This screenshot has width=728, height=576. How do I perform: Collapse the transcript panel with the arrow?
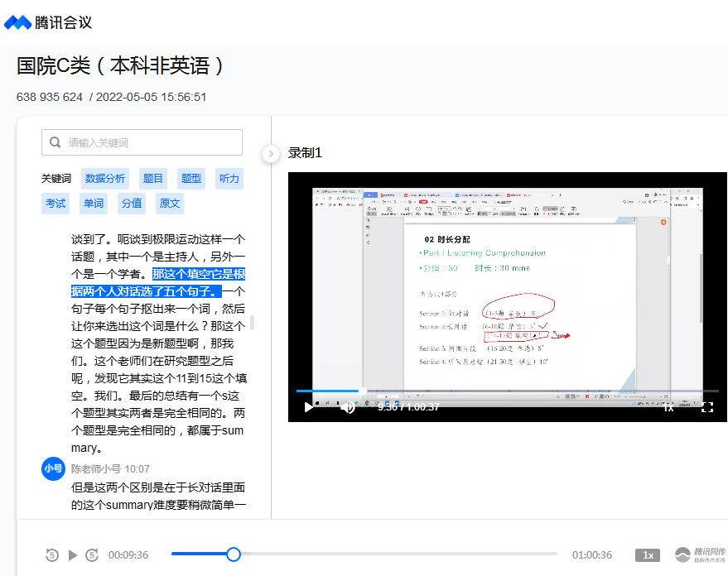click(x=270, y=153)
